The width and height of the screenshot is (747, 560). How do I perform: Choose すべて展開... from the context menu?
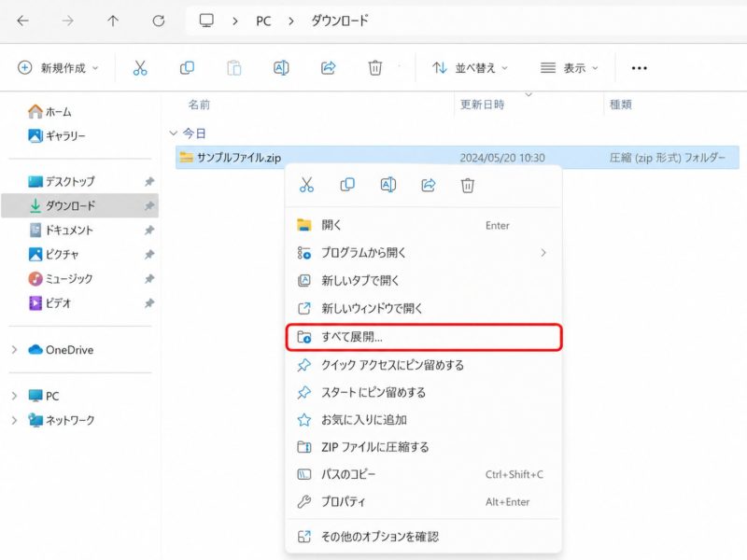(x=424, y=337)
